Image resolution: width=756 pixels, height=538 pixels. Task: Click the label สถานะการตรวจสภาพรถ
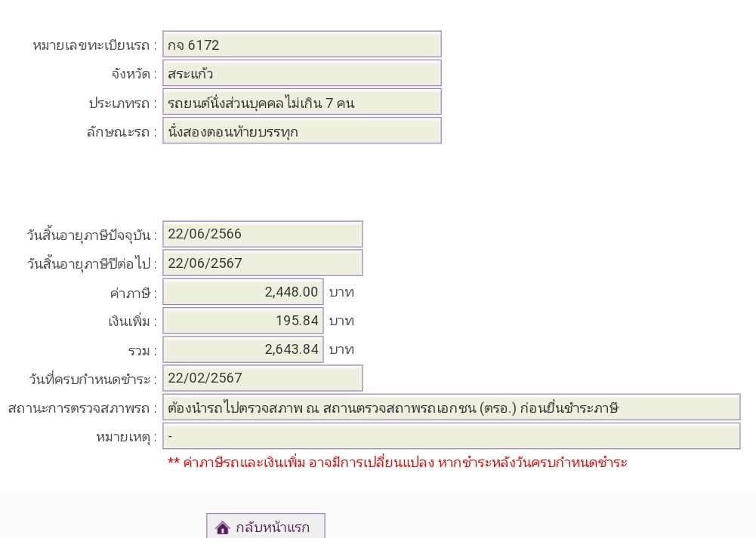point(82,408)
